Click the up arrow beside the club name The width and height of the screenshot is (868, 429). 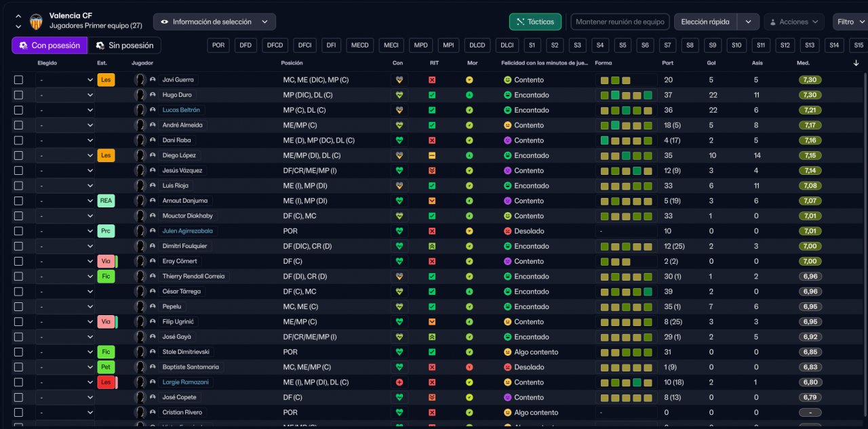click(x=18, y=16)
